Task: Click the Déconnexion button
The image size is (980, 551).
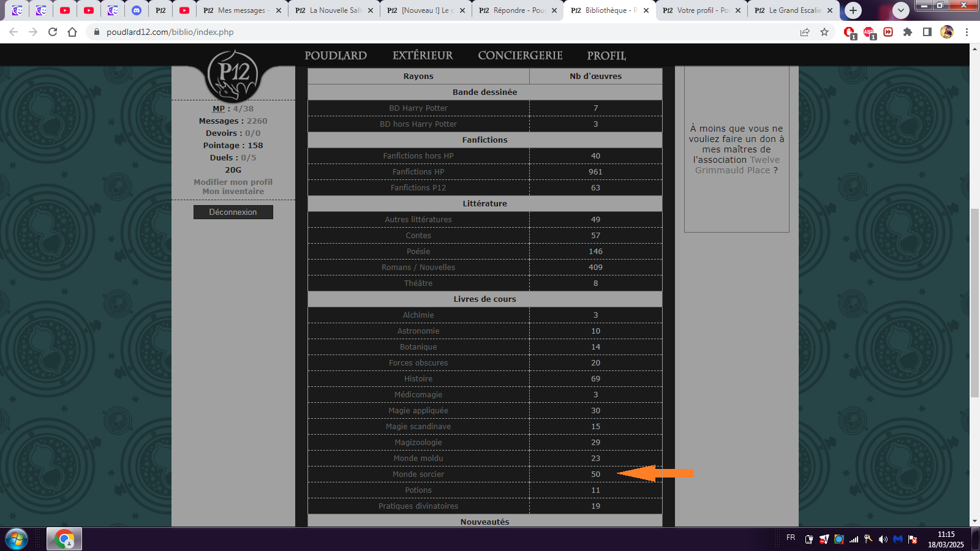Action: click(233, 212)
